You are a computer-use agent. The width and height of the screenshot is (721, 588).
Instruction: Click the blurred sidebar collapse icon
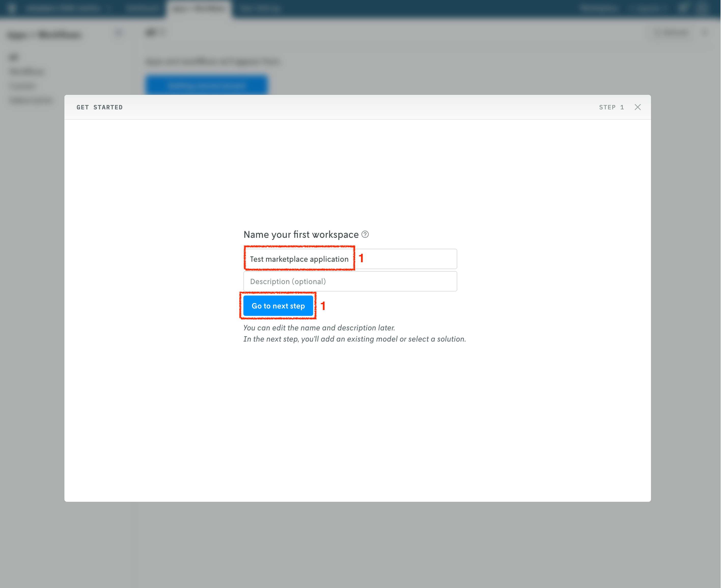pos(119,33)
